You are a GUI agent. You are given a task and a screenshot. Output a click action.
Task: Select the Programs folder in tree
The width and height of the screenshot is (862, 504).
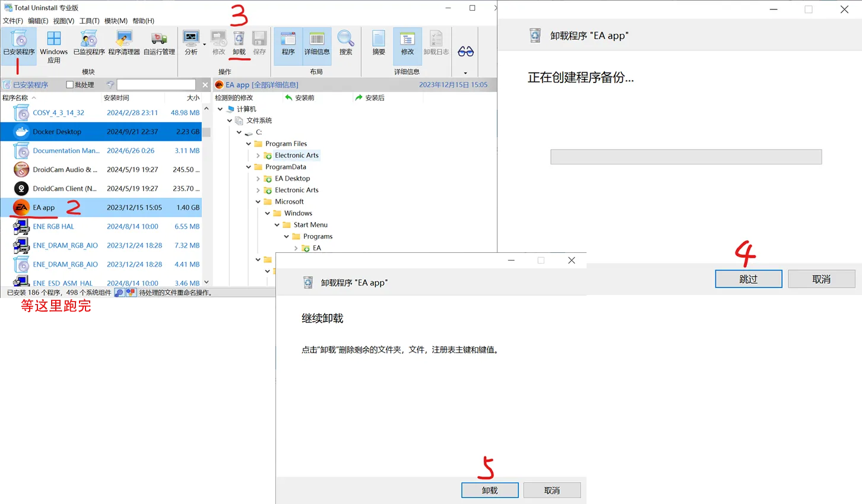coord(318,236)
